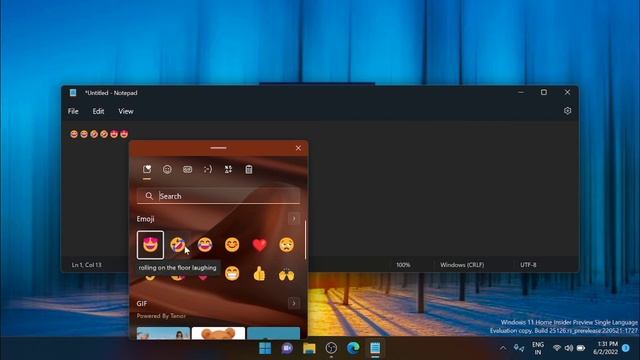This screenshot has width=640, height=360.
Task: Click the Windows (CRLF) status entry
Action: click(462, 265)
